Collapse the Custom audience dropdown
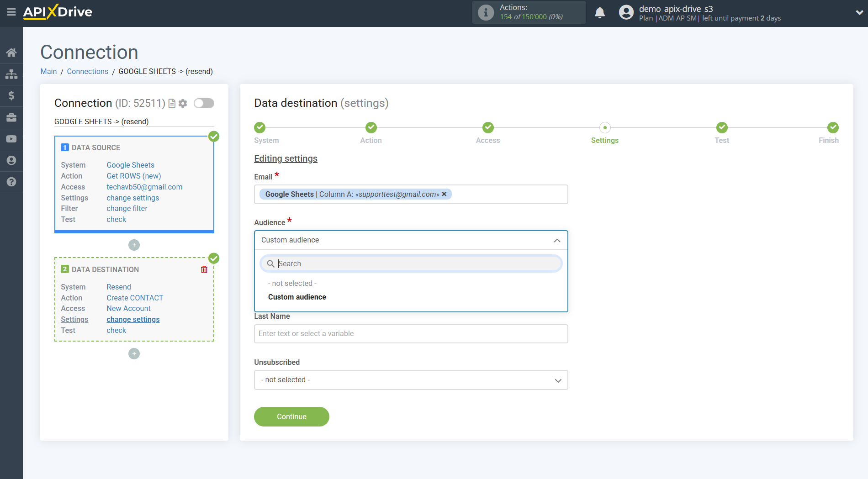Viewport: 868px width, 479px height. pyautogui.click(x=556, y=240)
